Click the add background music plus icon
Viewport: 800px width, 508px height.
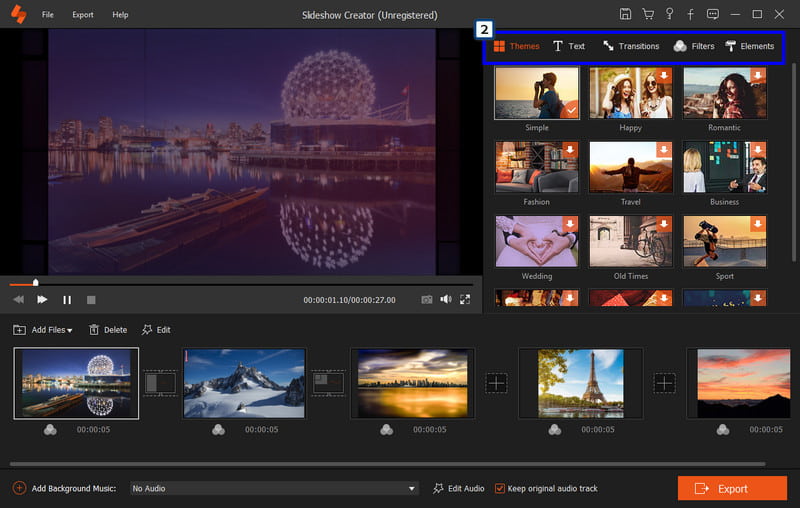pos(19,488)
